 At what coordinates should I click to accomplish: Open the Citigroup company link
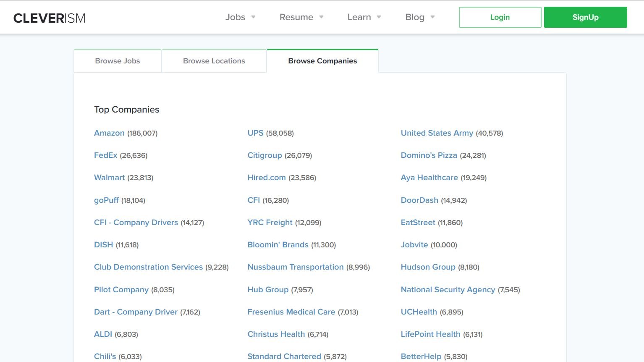pyautogui.click(x=264, y=155)
